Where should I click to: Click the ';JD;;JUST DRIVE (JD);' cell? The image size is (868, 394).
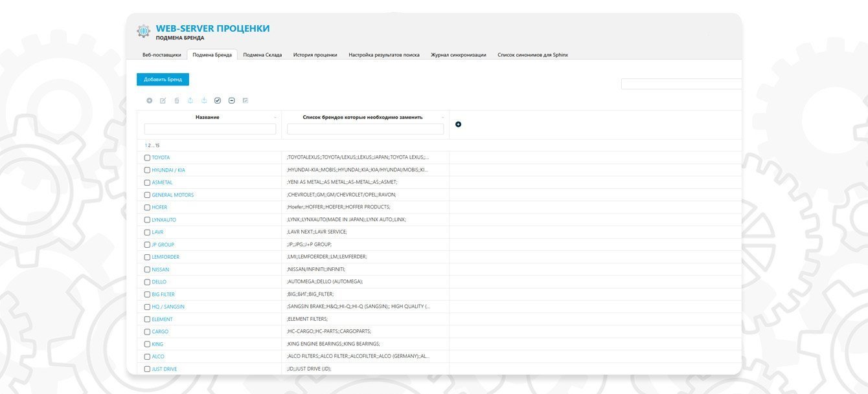coord(365,369)
